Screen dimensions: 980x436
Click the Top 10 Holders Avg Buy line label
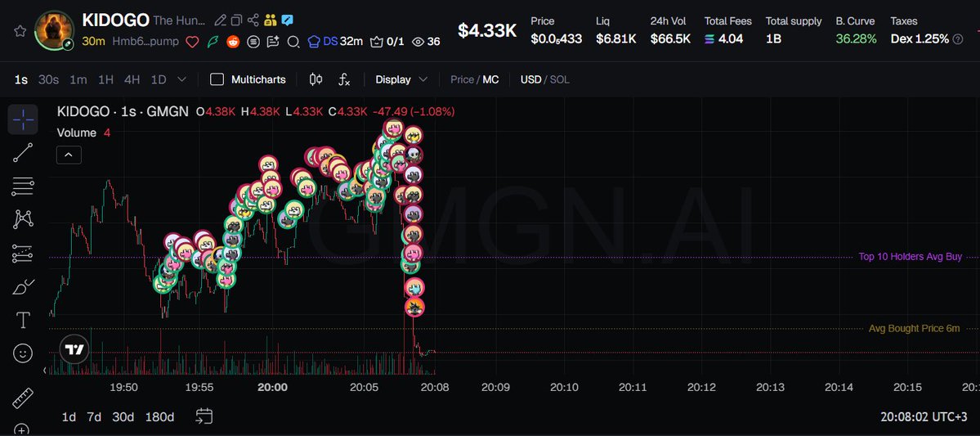(910, 257)
